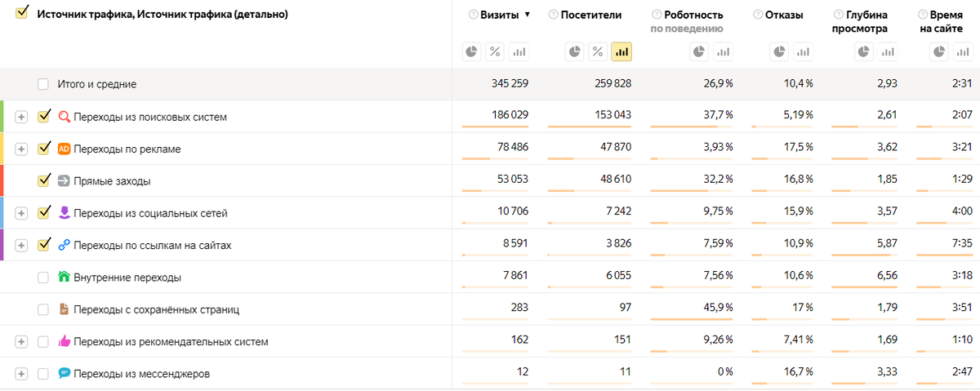Sort by the Отказы column header
Image resolution: width=980 pixels, height=391 pixels.
[x=783, y=15]
